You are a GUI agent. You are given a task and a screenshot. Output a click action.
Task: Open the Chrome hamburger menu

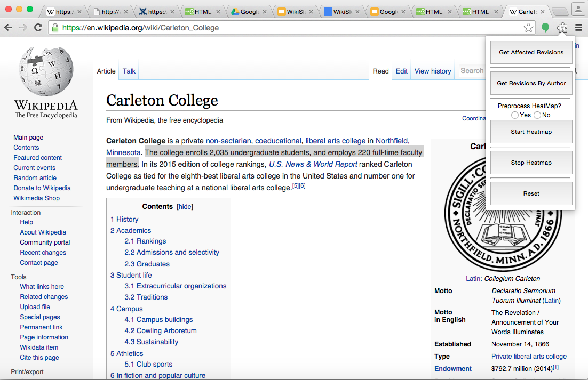pyautogui.click(x=579, y=28)
